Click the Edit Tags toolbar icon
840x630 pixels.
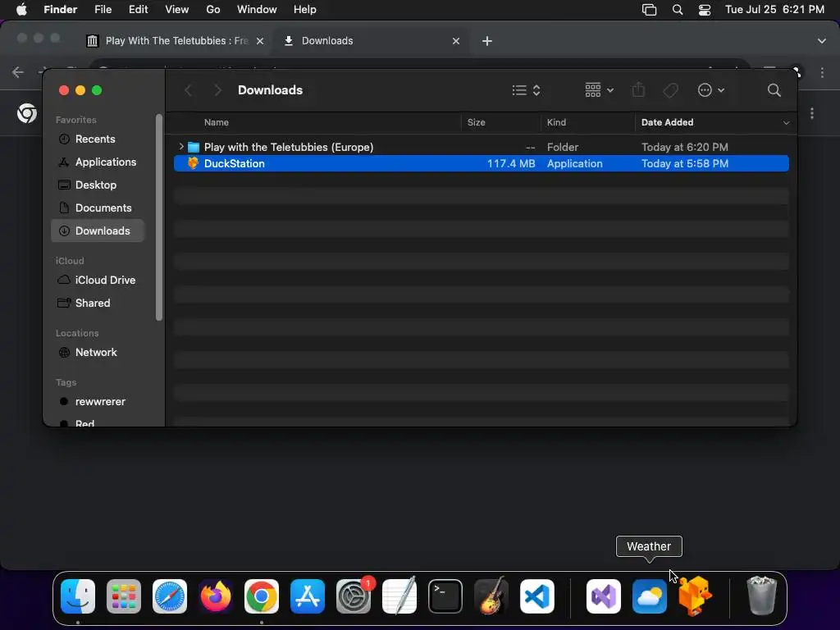[670, 90]
